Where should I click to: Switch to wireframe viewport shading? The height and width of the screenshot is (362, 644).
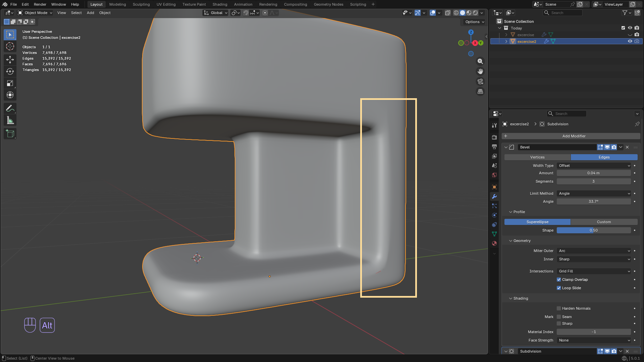pos(456,13)
